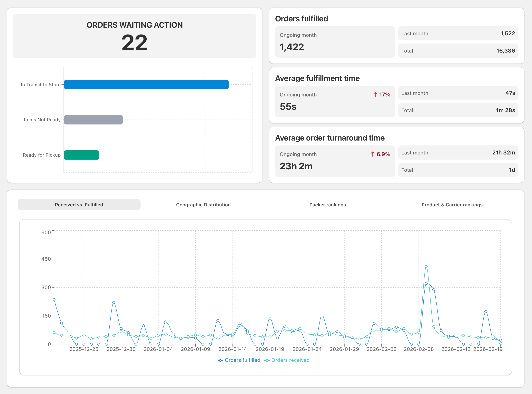
Task: Click the Orders received legend marker icon
Action: [x=267, y=360]
